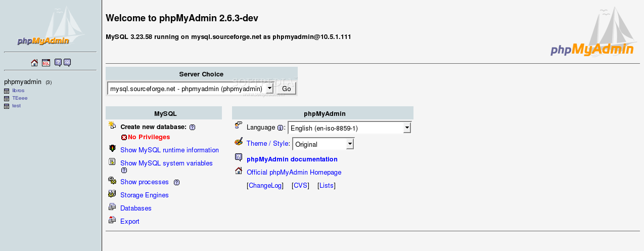Click the traffic light runtime information icon

[x=112, y=149]
